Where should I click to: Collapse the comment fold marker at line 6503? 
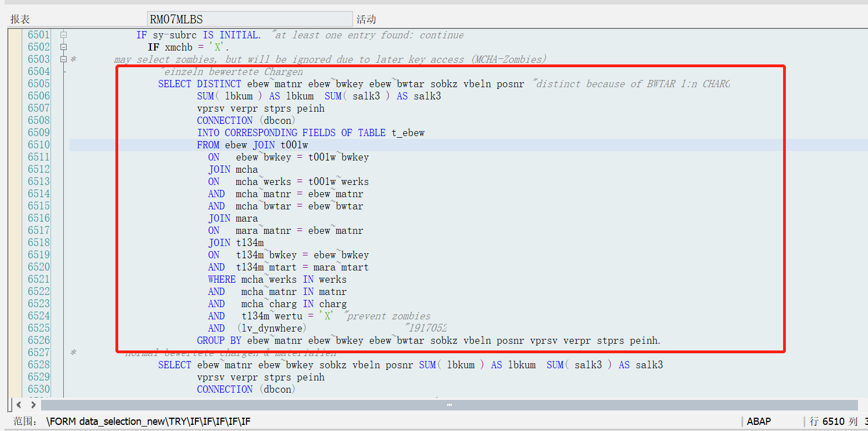[63, 59]
